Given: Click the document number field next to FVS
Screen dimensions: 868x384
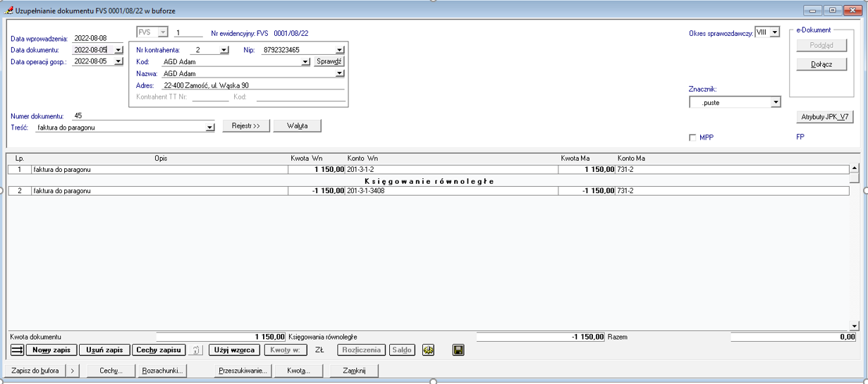Looking at the screenshot, I should click(188, 32).
